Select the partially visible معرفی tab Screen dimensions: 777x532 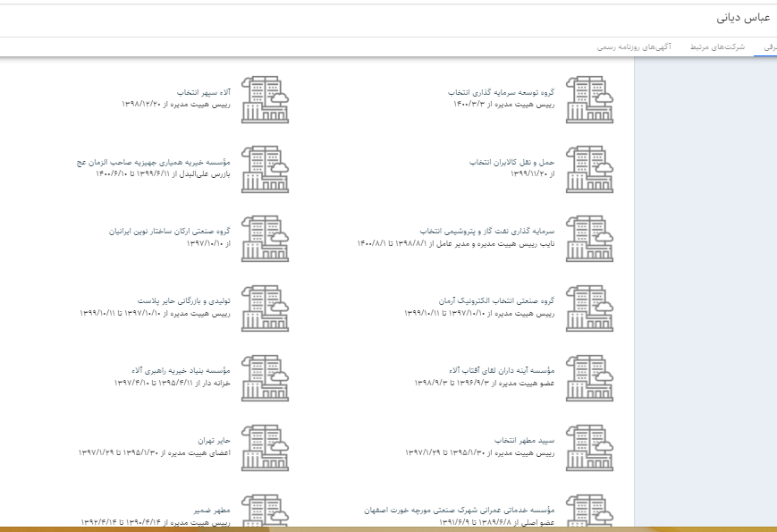point(766,46)
